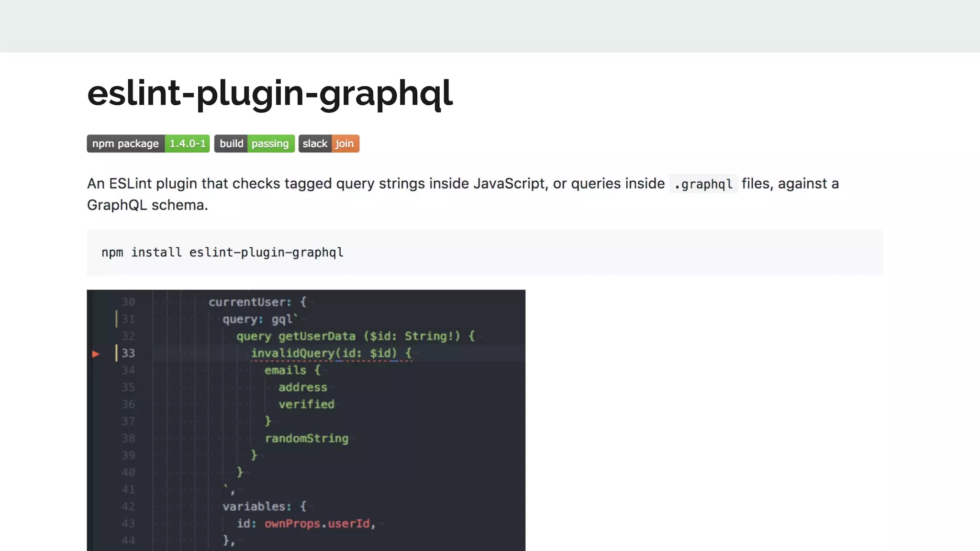Click line number 44 in gutter
This screenshot has height=551, width=980.
pos(128,540)
